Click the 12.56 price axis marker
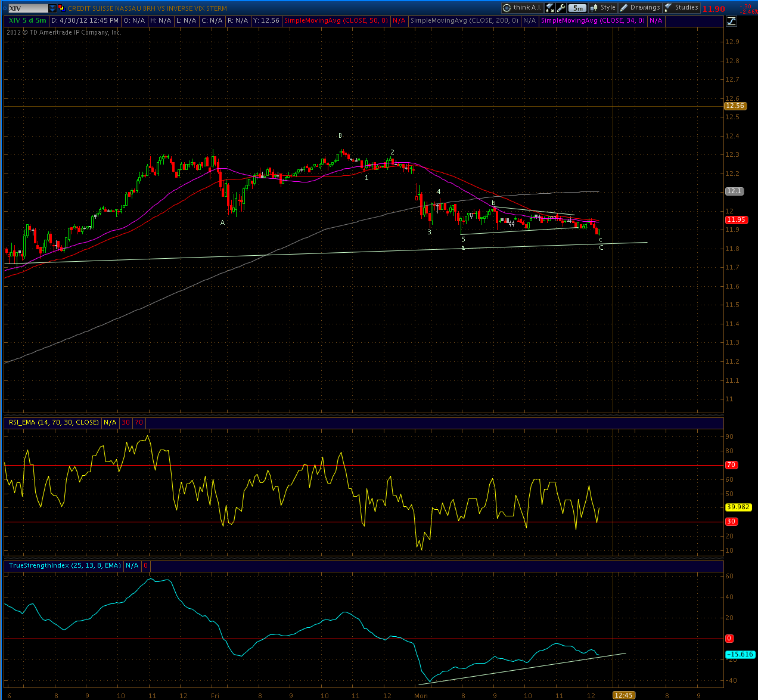Screen dimensions: 758x700 tap(735, 106)
